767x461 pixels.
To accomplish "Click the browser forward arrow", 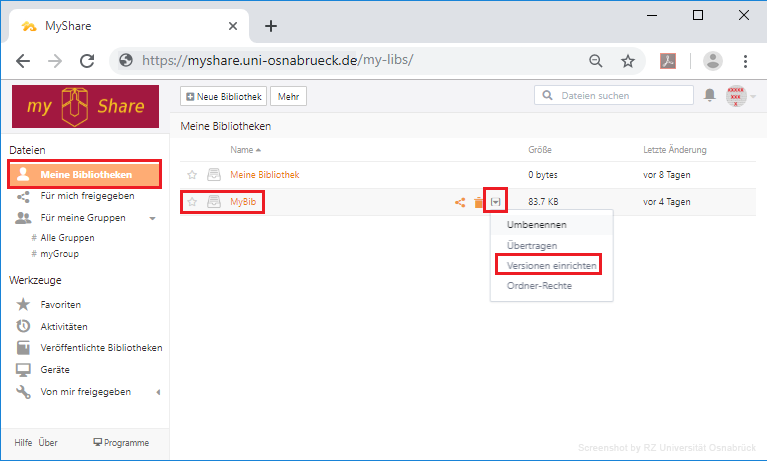I will (x=55, y=61).
